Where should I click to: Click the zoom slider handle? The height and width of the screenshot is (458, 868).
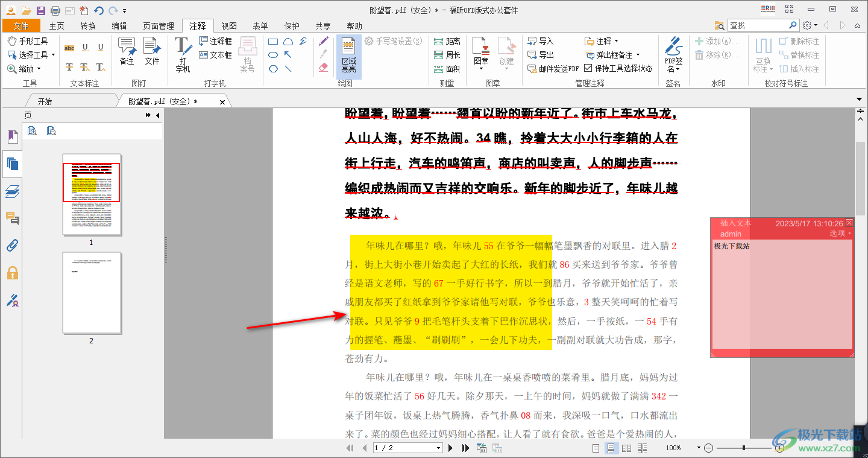pyautogui.click(x=744, y=448)
